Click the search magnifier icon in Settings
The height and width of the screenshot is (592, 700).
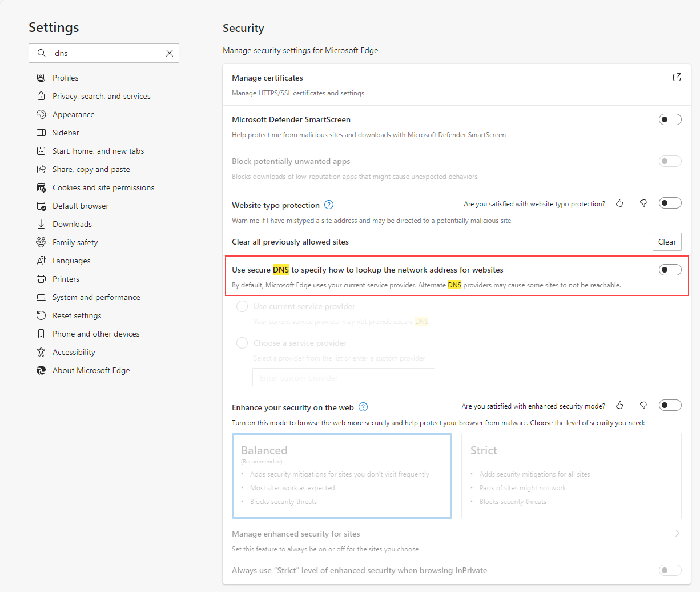[42, 53]
